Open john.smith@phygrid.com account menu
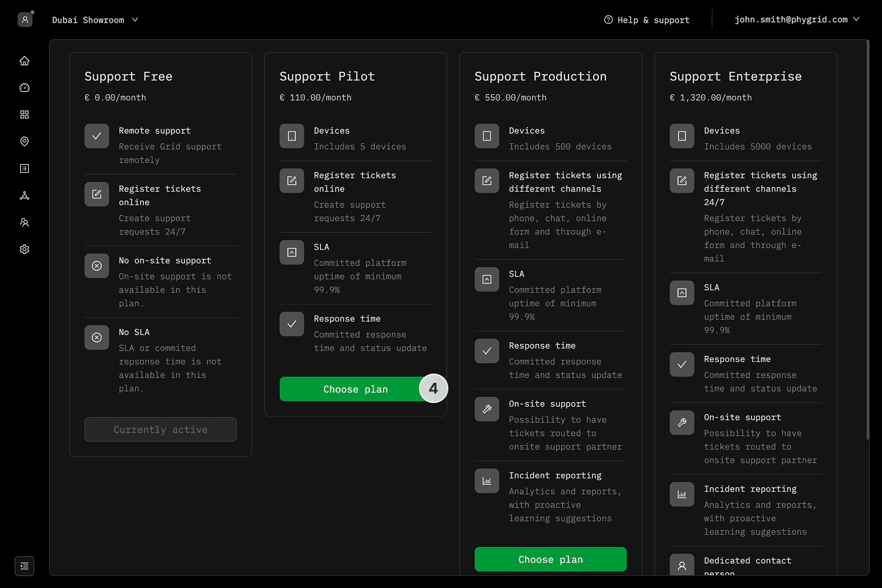This screenshot has height=588, width=882. (796, 20)
